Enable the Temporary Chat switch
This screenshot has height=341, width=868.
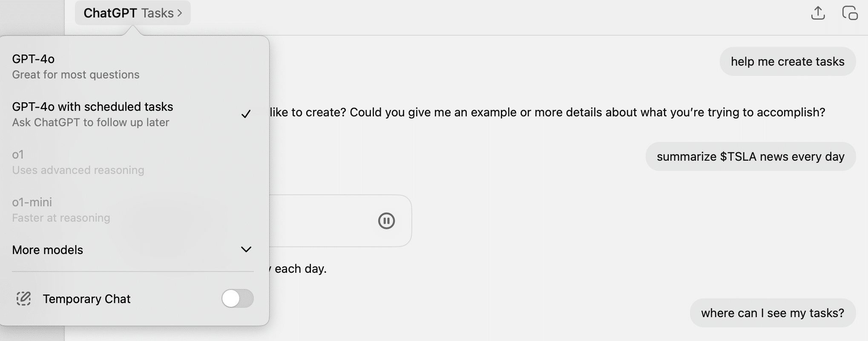pos(237,298)
